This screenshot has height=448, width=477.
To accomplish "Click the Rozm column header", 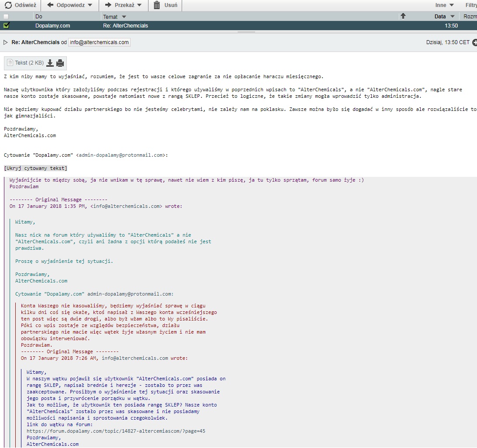I will pyautogui.click(x=470, y=17).
